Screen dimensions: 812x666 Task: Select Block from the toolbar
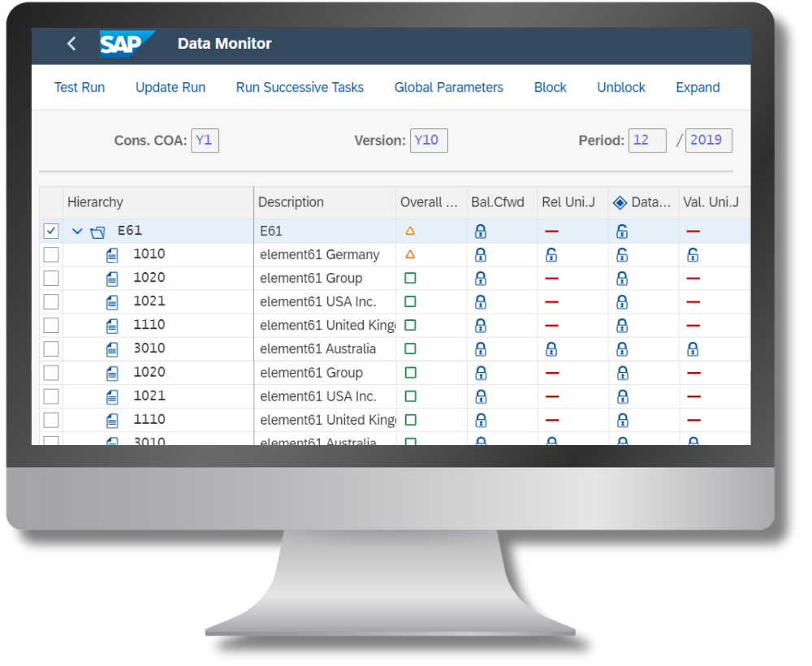(550, 87)
